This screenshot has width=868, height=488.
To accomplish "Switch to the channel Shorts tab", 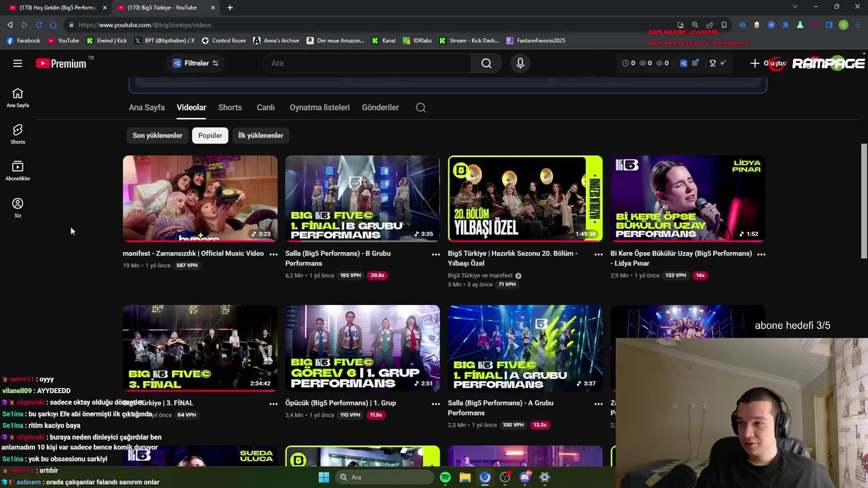I will [230, 107].
